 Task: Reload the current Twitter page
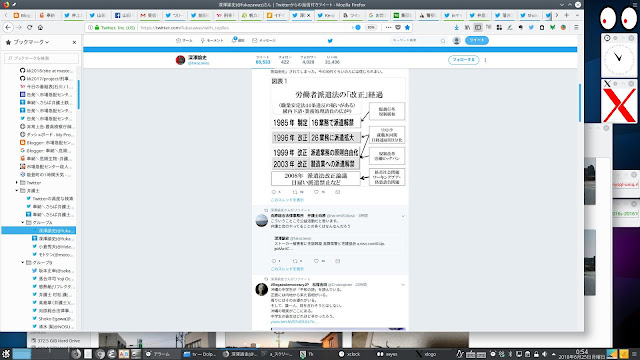(29, 27)
